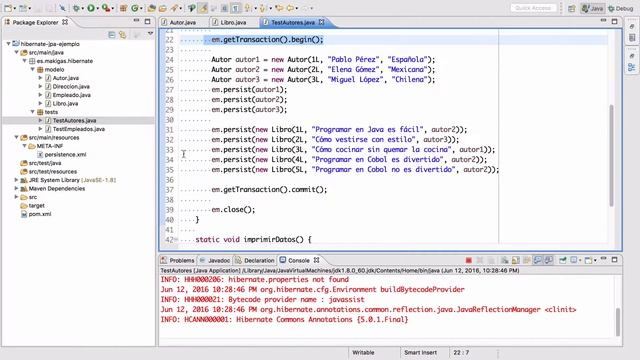
Task: Collapse the META-INF folder node
Action: 24,146
